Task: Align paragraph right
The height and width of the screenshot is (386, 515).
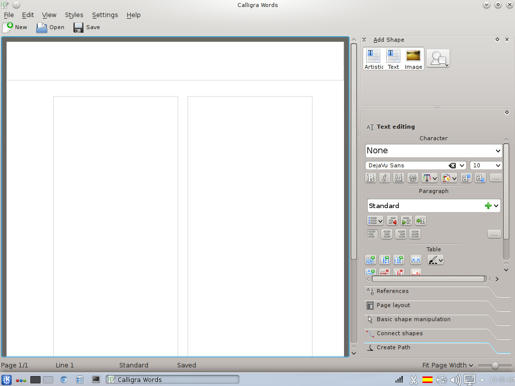Action: pos(401,234)
